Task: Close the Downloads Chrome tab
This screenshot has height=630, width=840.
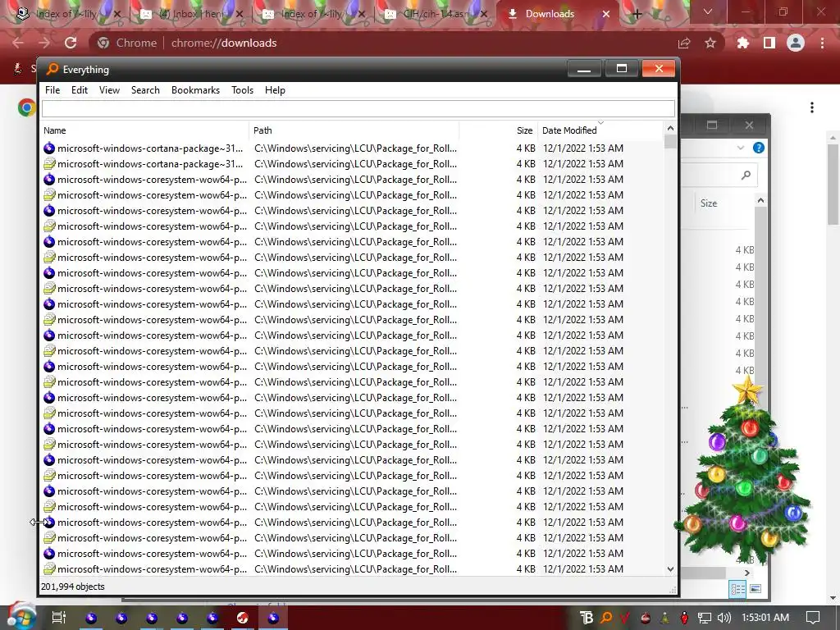Action: coord(606,14)
